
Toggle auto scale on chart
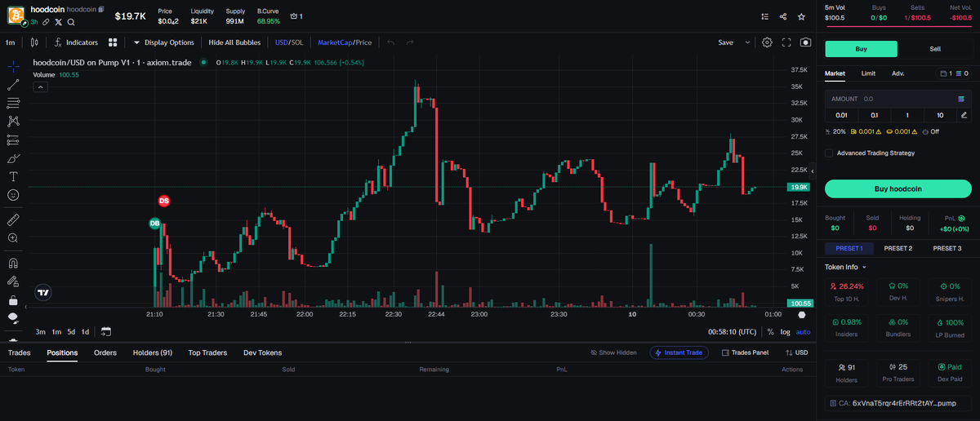[x=804, y=332]
